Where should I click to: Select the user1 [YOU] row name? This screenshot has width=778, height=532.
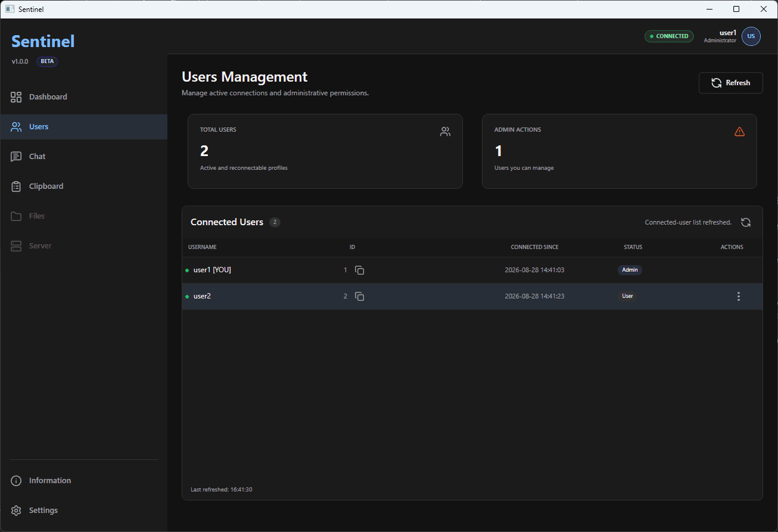pyautogui.click(x=212, y=270)
